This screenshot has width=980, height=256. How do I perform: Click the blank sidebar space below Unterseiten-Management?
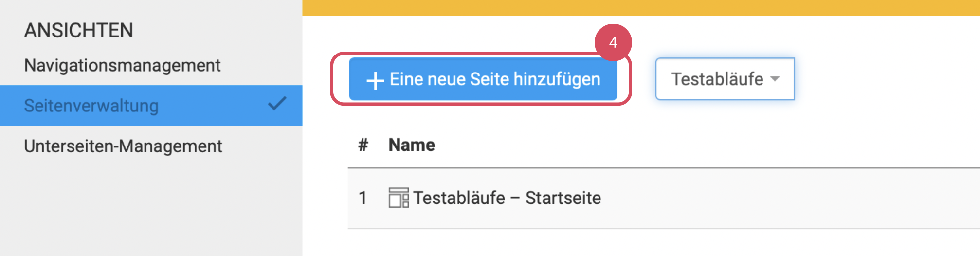pyautogui.click(x=151, y=209)
